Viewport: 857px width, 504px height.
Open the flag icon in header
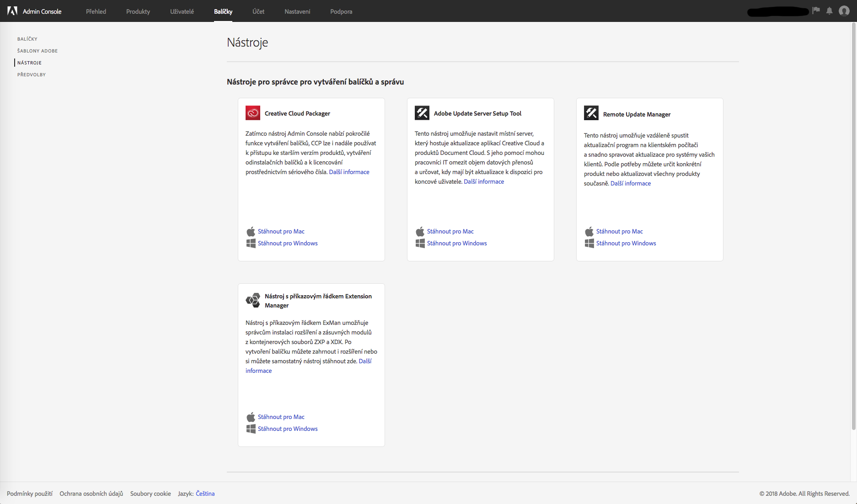[816, 11]
